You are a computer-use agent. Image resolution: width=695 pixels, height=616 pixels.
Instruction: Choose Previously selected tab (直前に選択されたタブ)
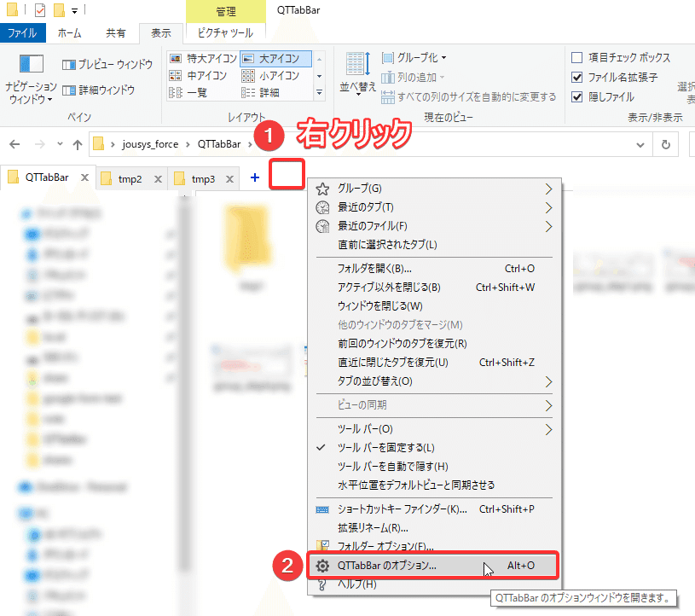(433, 245)
